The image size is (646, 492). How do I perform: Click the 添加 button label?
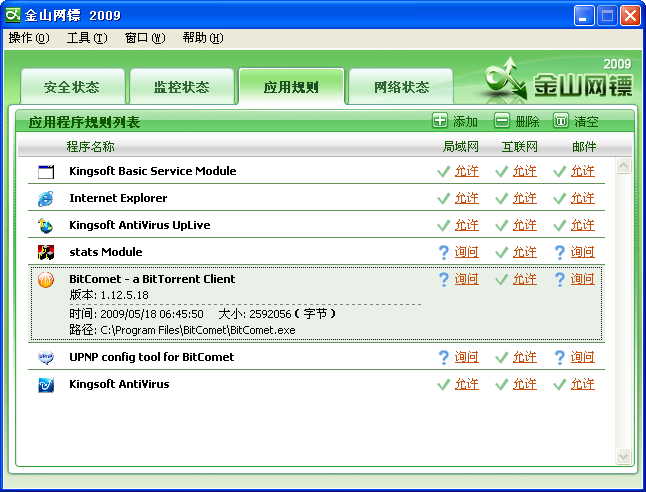click(466, 122)
